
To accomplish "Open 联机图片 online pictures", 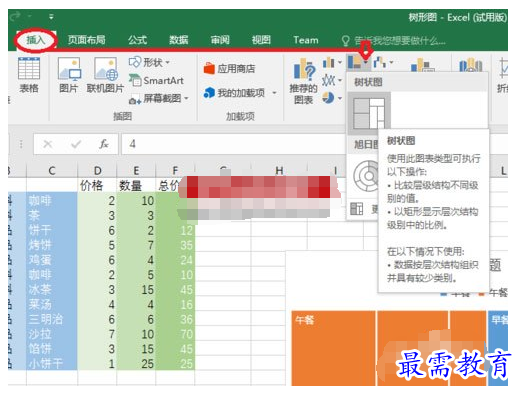I will point(105,75).
